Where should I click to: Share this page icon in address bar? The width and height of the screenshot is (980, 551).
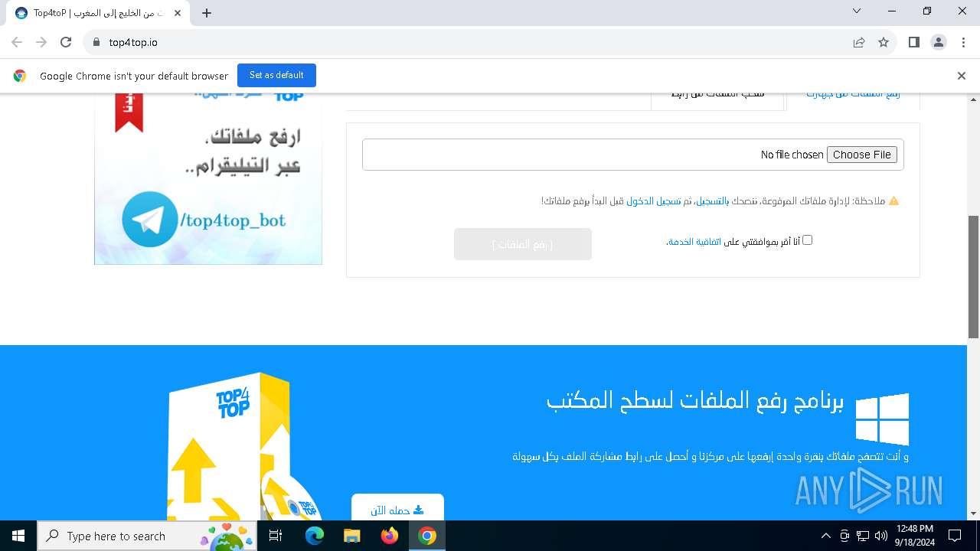859,42
